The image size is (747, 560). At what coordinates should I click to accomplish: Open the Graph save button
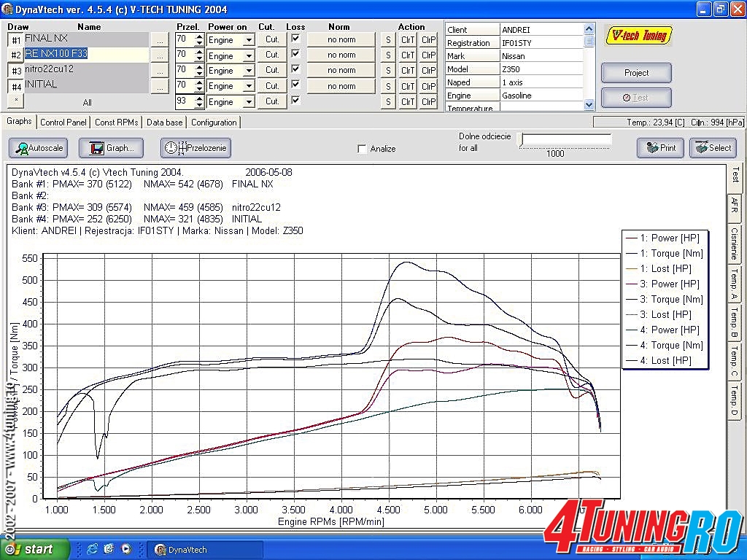click(112, 148)
